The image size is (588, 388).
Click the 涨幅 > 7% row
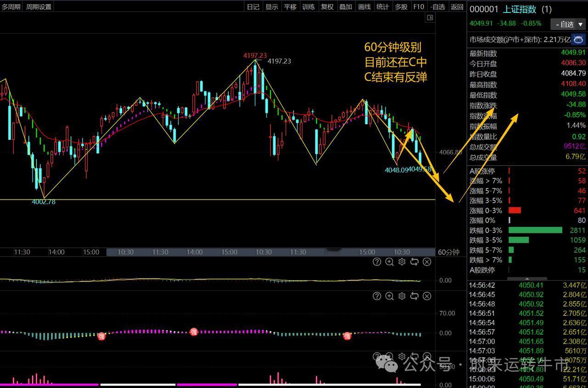tap(527, 181)
